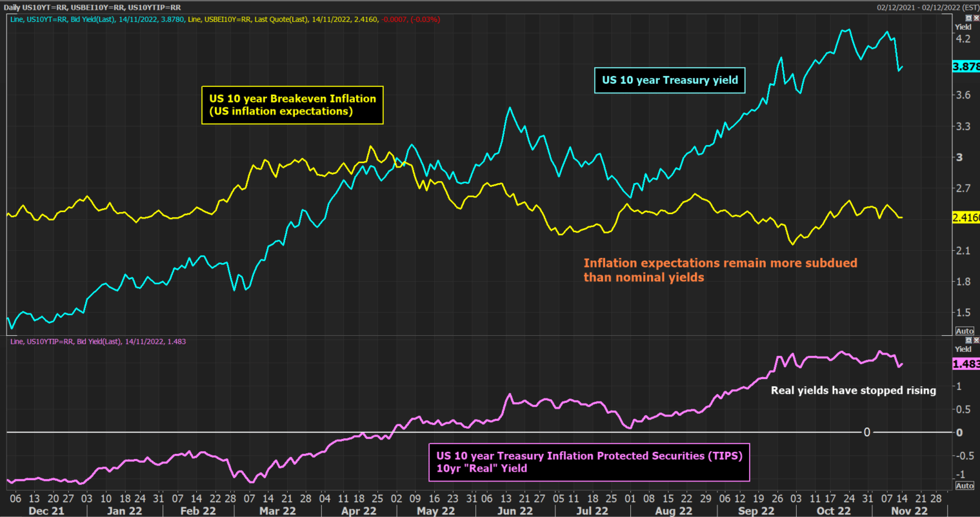Select the US 10 year Breakeven Inflation annotation
The height and width of the screenshot is (517, 980).
(x=292, y=105)
